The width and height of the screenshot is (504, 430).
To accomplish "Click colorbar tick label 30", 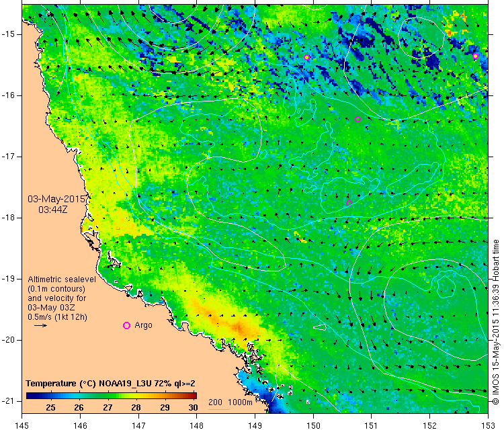I will [193, 408].
